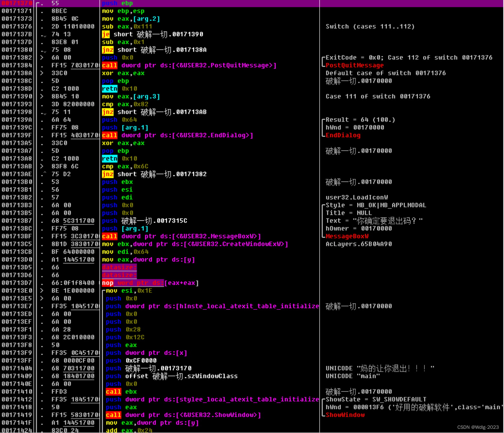This screenshot has height=433, width=504.
Task: Click comment 'Case 111 of switch 00171376'
Action: pyautogui.click(x=378, y=96)
